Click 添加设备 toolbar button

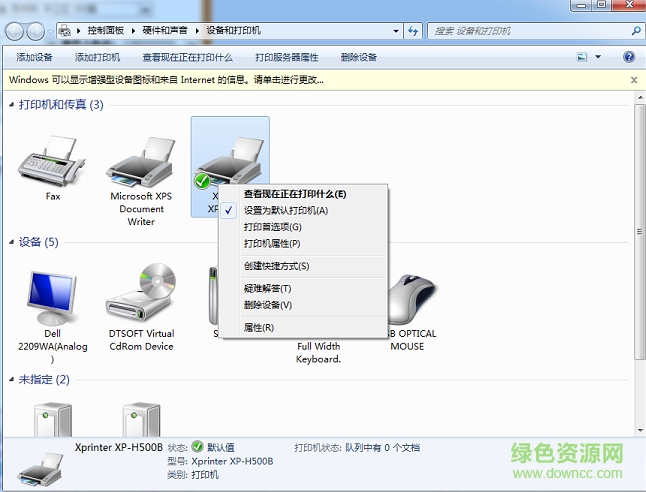(34, 57)
